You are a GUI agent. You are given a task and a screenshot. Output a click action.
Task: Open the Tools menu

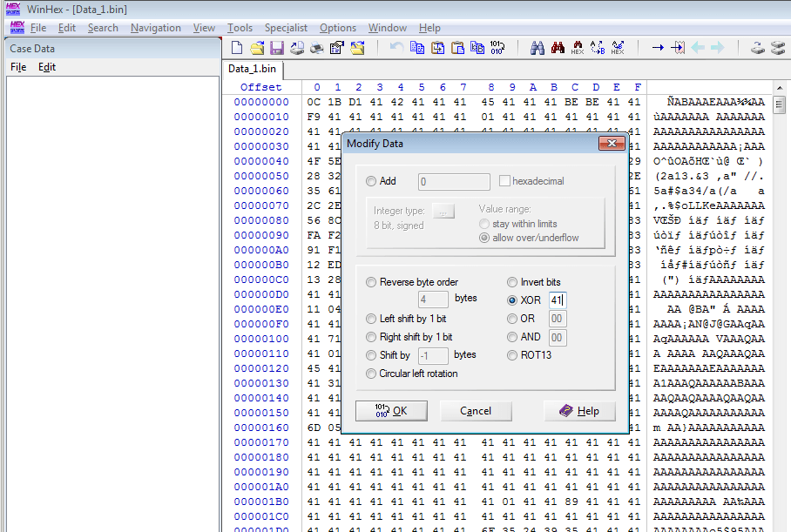tap(240, 28)
